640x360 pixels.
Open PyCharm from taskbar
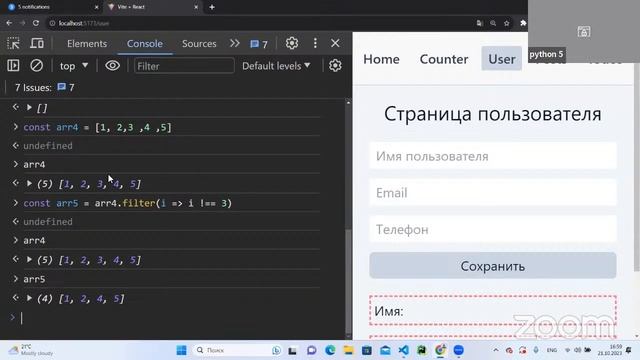[422, 350]
